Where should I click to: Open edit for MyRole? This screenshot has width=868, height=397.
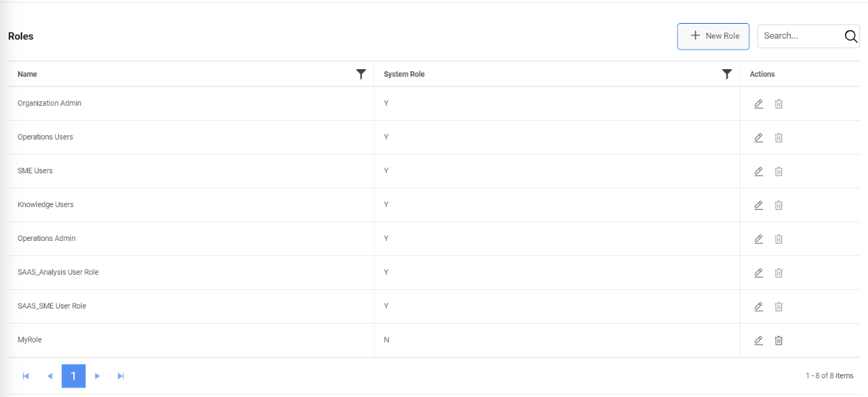pyautogui.click(x=758, y=340)
